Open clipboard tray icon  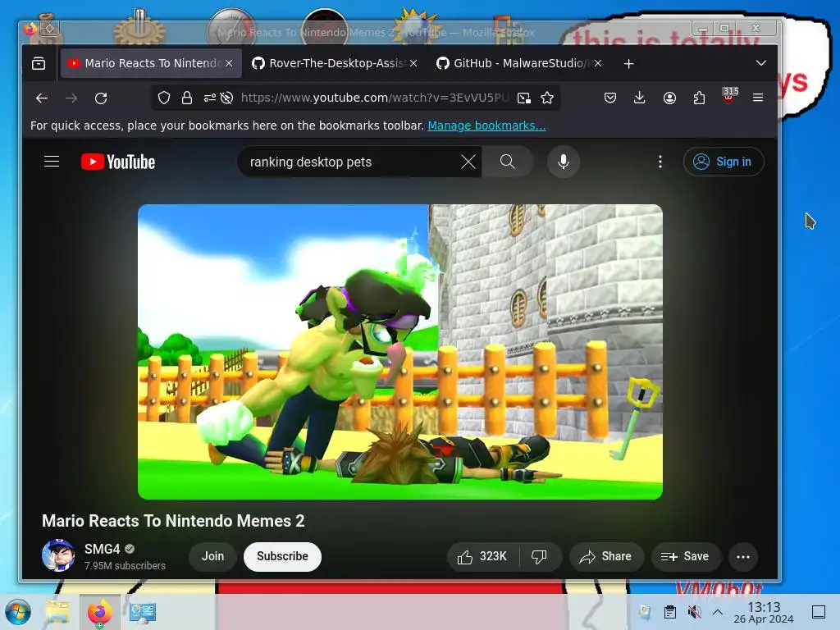(x=669, y=612)
